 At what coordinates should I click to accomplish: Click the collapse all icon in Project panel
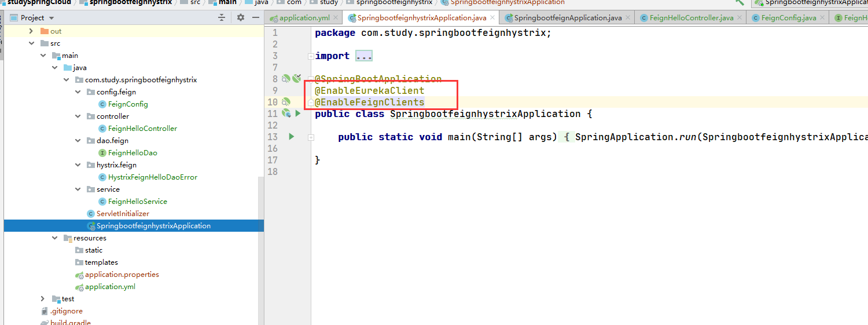pos(222,18)
